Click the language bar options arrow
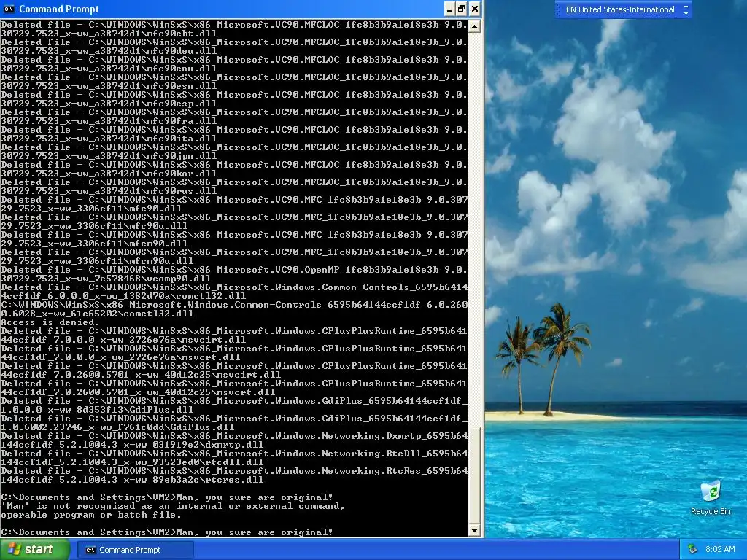Screen dimensions: 747x560 click(686, 13)
